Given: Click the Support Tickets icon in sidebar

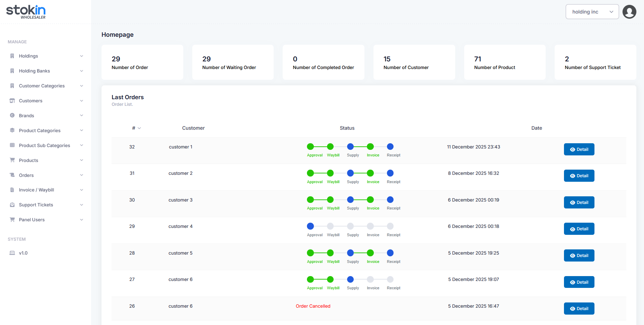Looking at the screenshot, I should pyautogui.click(x=12, y=205).
